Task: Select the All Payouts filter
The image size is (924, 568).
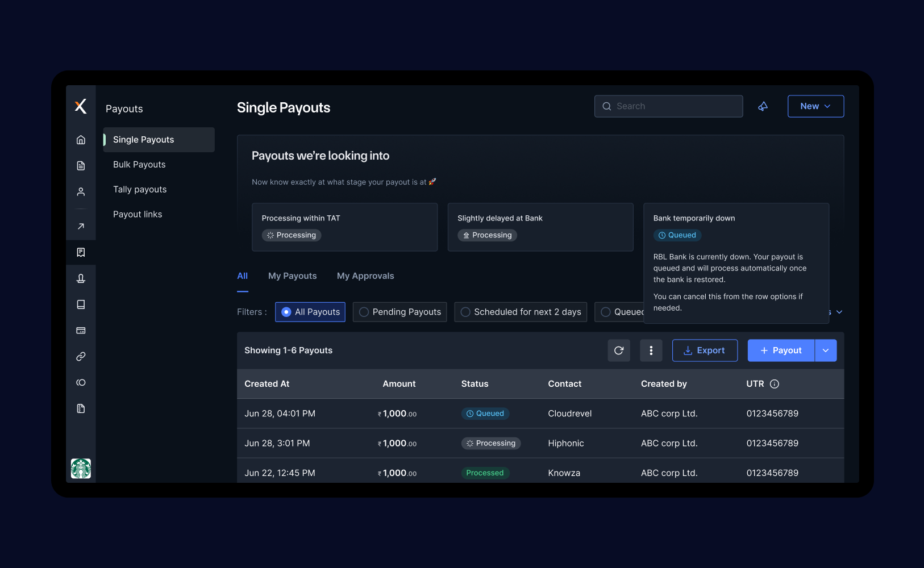Action: pos(310,312)
